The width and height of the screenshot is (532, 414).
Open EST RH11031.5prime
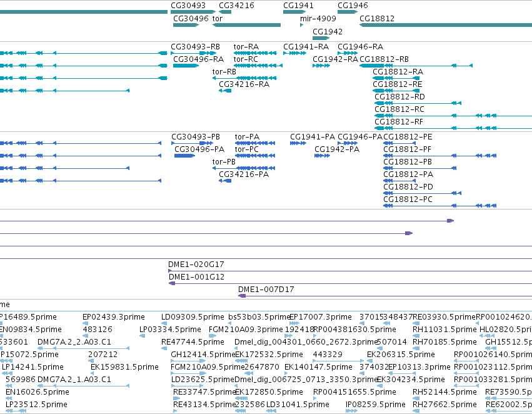(444, 330)
